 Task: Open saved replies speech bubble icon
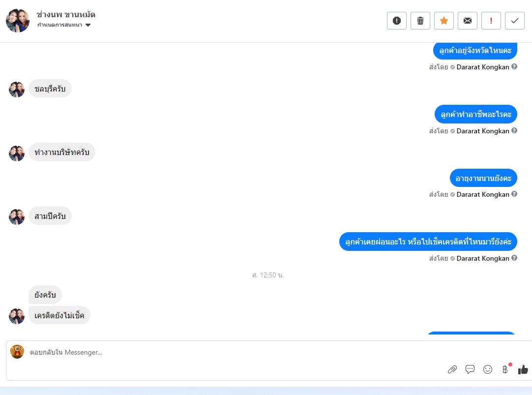[x=470, y=369]
